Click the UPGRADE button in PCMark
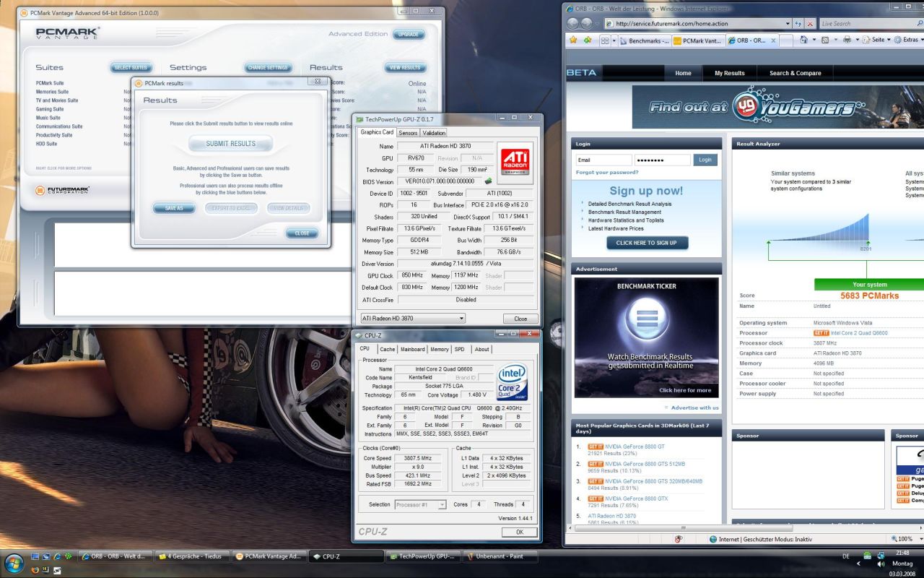Viewport: 924px width, 578px height. tap(409, 34)
